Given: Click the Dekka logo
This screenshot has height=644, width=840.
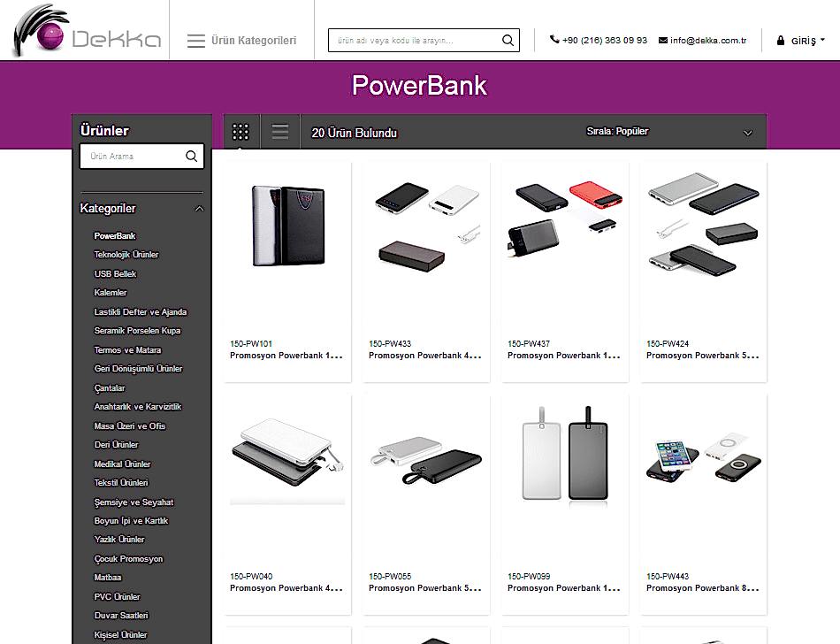Looking at the screenshot, I should (x=87, y=32).
